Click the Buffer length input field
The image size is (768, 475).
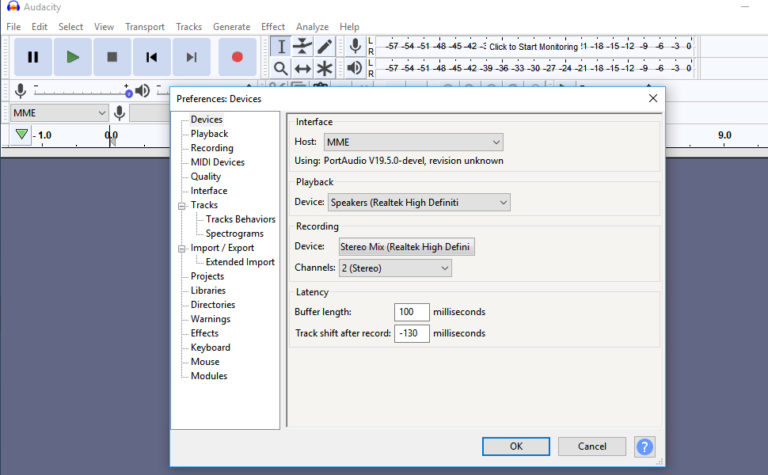(411, 312)
